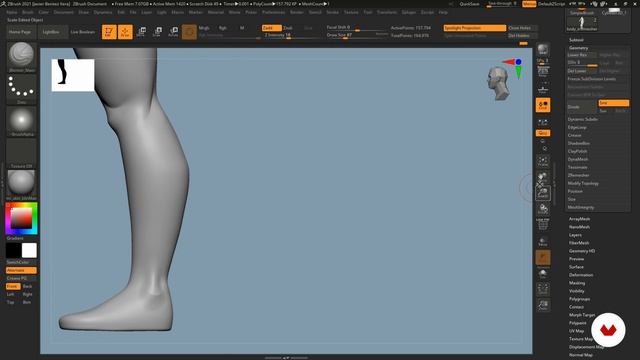The image size is (640, 360).
Task: Open the BrushAlpha selector
Action: 21,120
